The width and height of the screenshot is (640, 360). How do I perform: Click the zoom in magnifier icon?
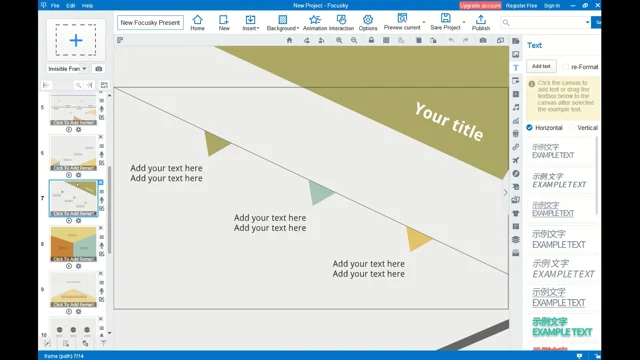tap(339, 40)
